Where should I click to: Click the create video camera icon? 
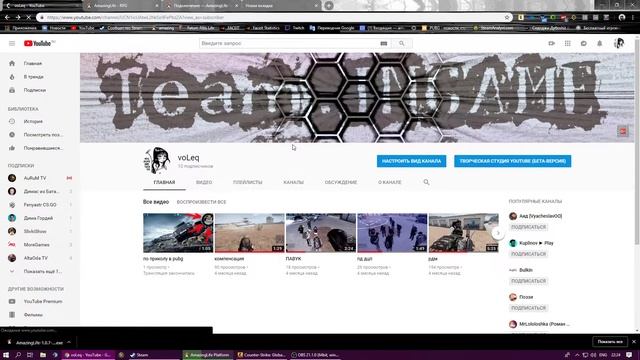coord(551,43)
